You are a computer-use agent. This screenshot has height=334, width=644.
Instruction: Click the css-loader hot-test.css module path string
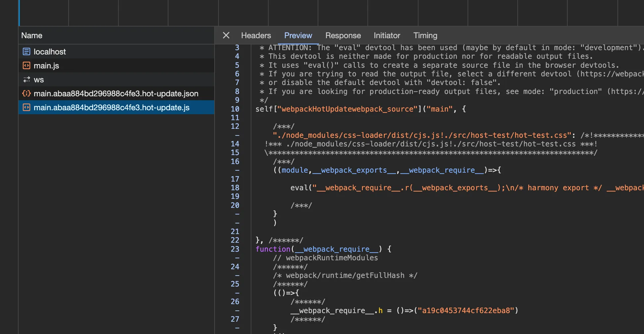click(422, 135)
